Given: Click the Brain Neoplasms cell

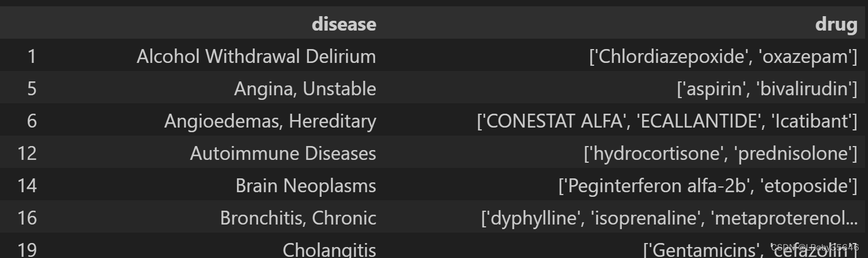Looking at the screenshot, I should point(306,186).
